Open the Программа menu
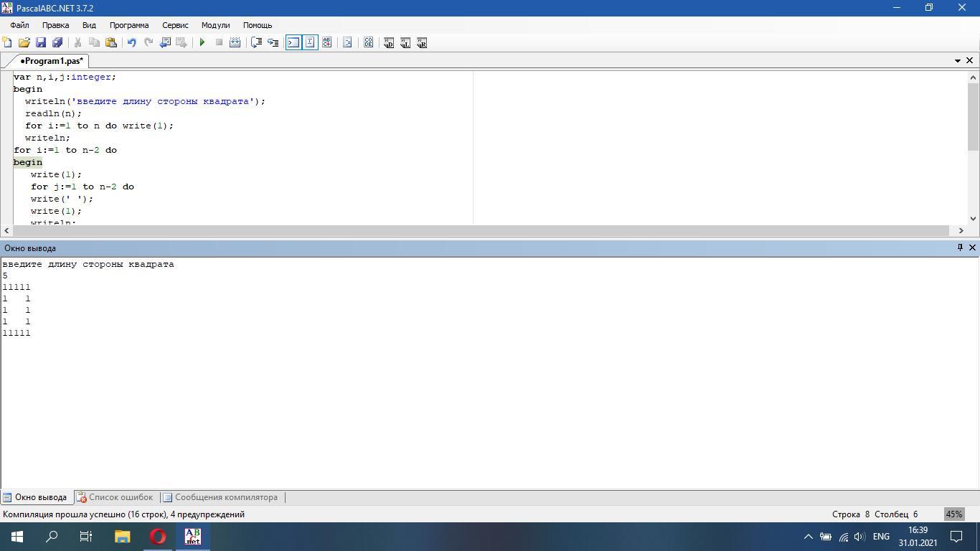The height and width of the screenshot is (551, 980). pyautogui.click(x=129, y=25)
